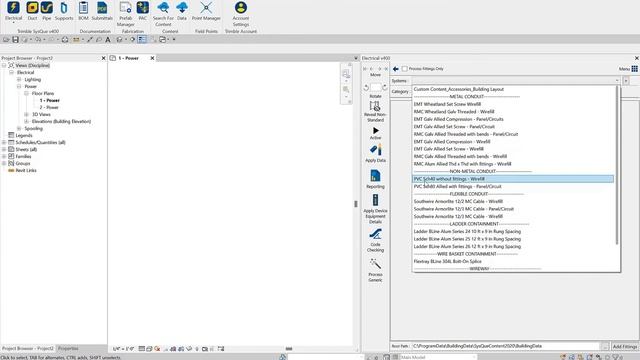Click the Process Generic wand tool
Viewport: 640px width, 360px height.
pos(376,270)
